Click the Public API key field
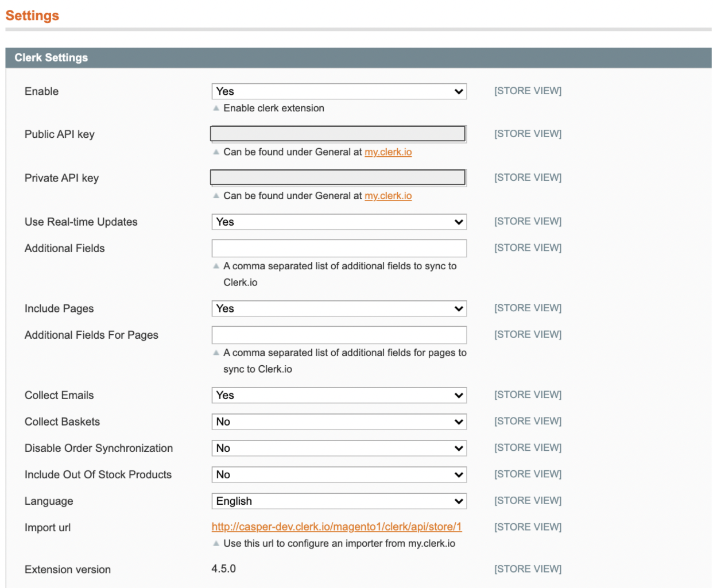The width and height of the screenshot is (713, 588). (338, 134)
